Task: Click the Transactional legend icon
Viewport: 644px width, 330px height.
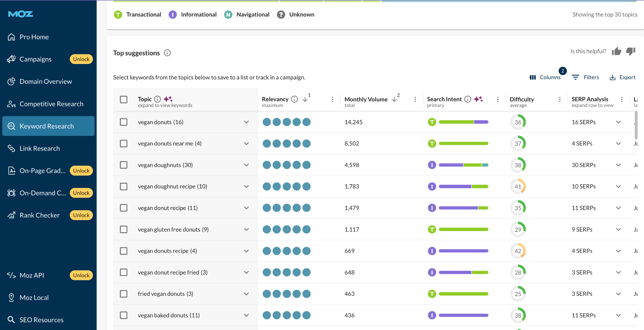Action: pyautogui.click(x=118, y=14)
